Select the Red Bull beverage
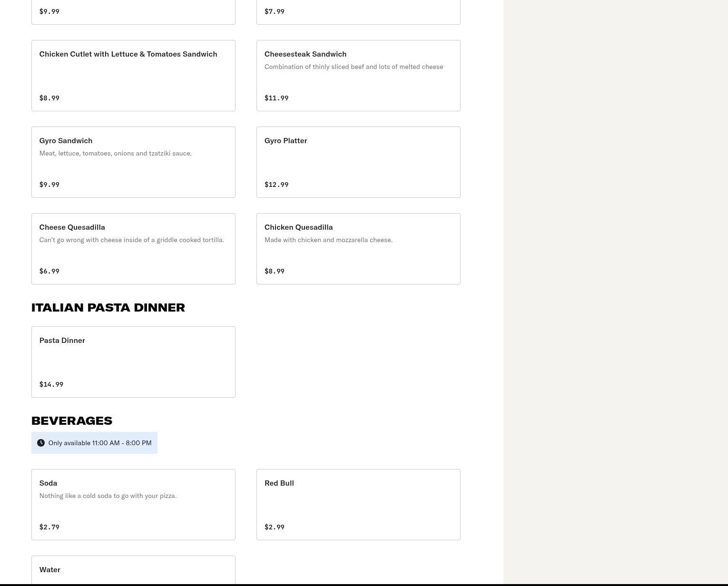Viewport: 728px width, 586px height. [358, 505]
